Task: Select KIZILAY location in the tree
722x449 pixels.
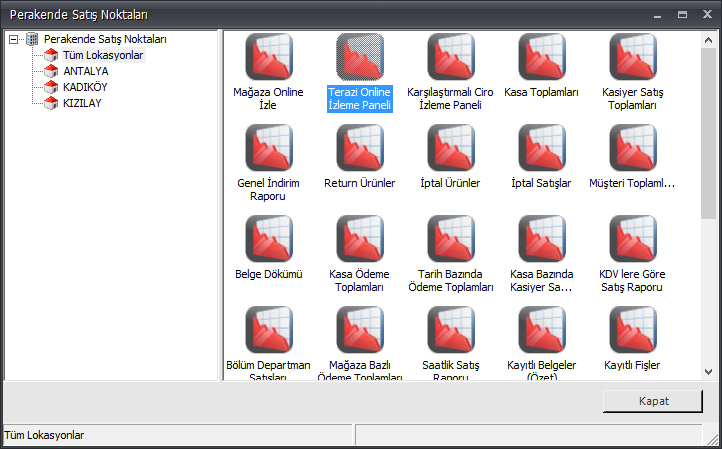Action: pos(82,103)
